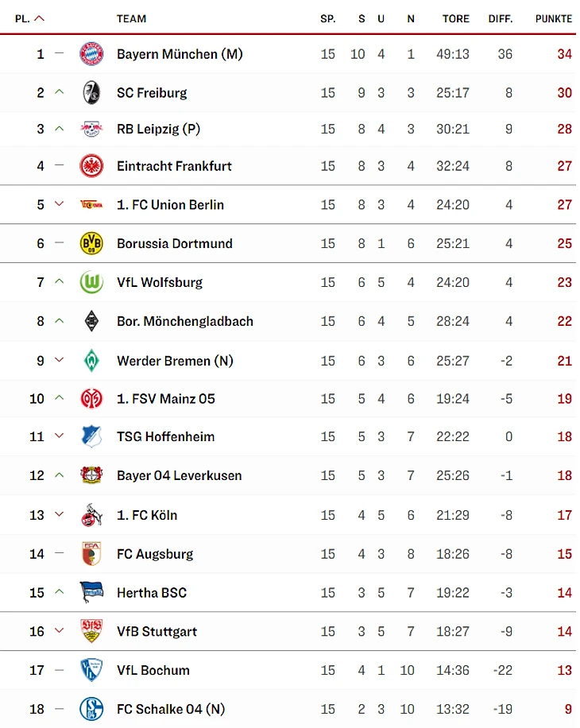Sort standings by PUNKTE column header
Viewport: 580px width, 728px height.
click(x=553, y=19)
